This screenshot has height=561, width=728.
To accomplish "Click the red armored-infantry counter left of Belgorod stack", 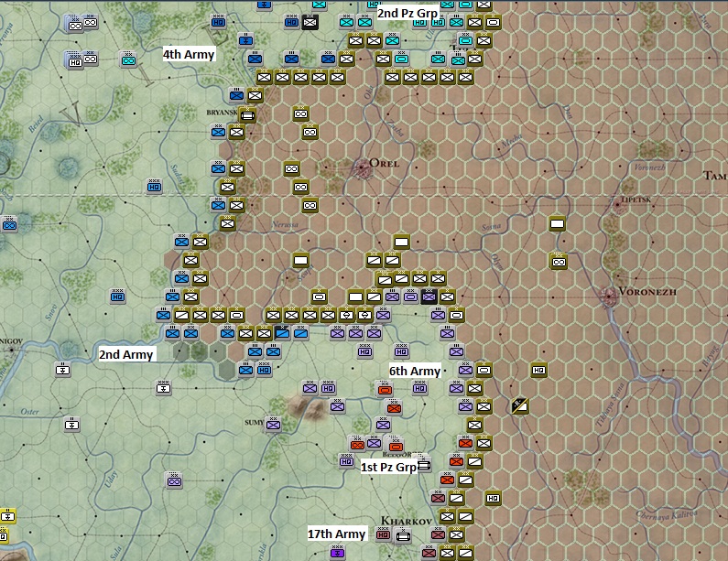I will tap(357, 444).
